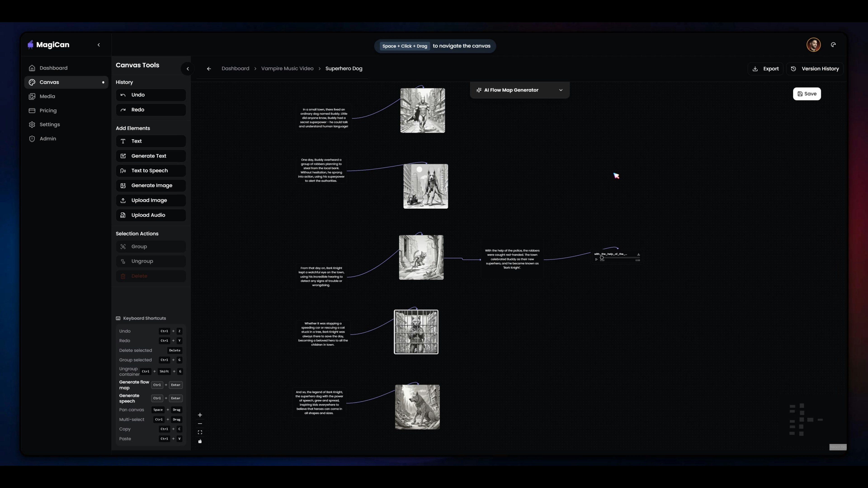Image resolution: width=868 pixels, height=488 pixels.
Task: Go to Pricing in the sidebar
Action: tap(48, 110)
